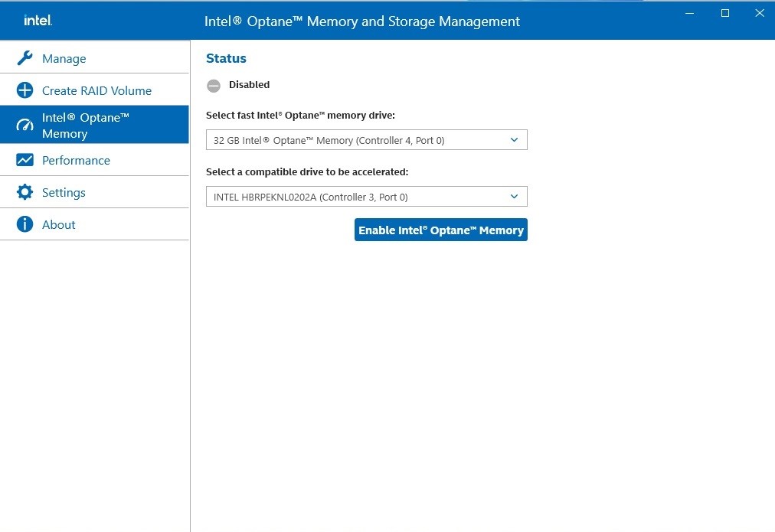775x532 pixels.
Task: Select the plus icon for Create RAID Volume
Action: pos(24,90)
